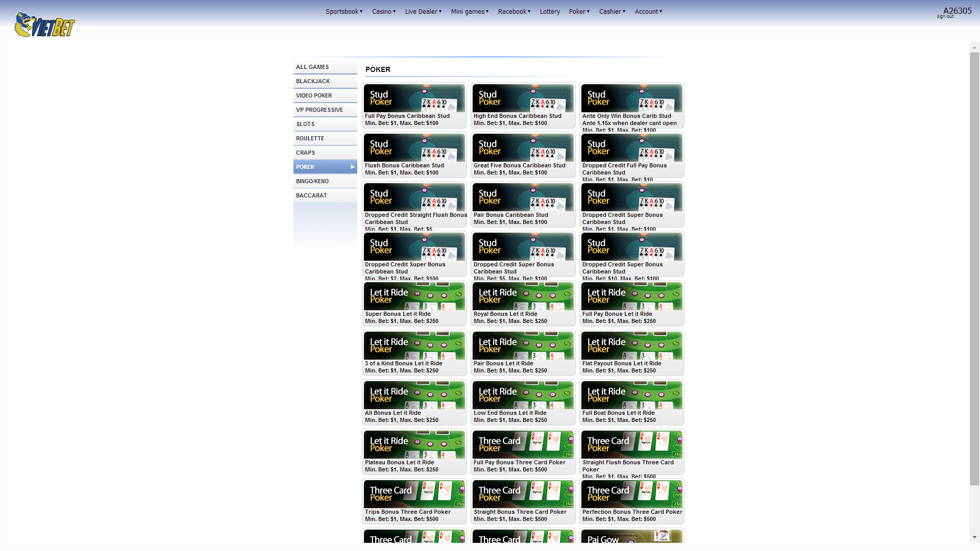This screenshot has width=980, height=551.
Task: Open Full Boat Bonus Let it Ride game
Action: [x=631, y=395]
